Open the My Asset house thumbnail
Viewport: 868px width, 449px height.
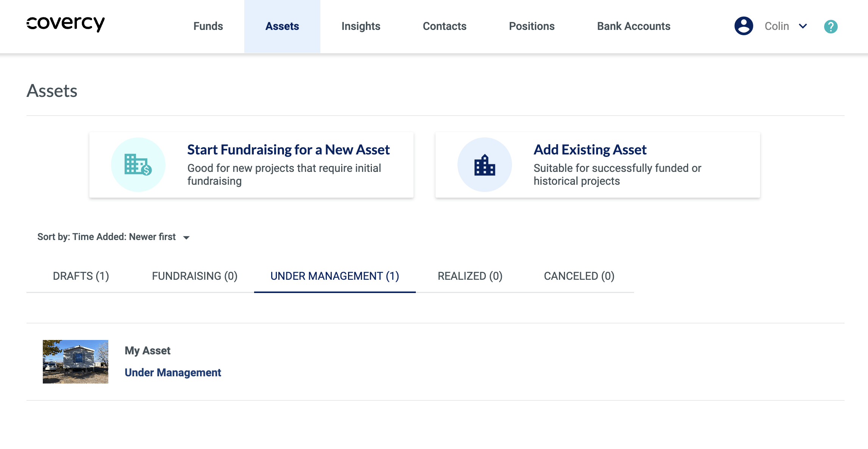(75, 362)
